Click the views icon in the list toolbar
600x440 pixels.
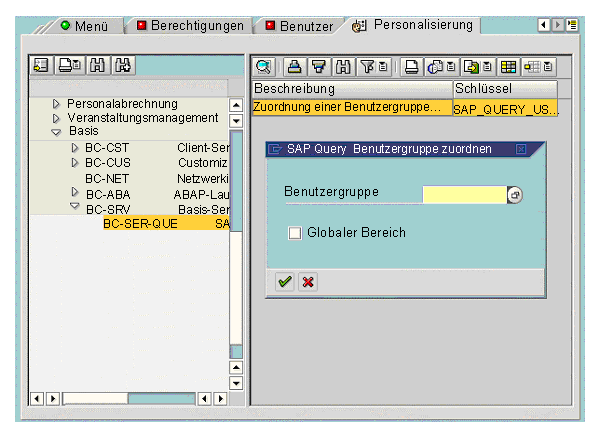pos(435,67)
